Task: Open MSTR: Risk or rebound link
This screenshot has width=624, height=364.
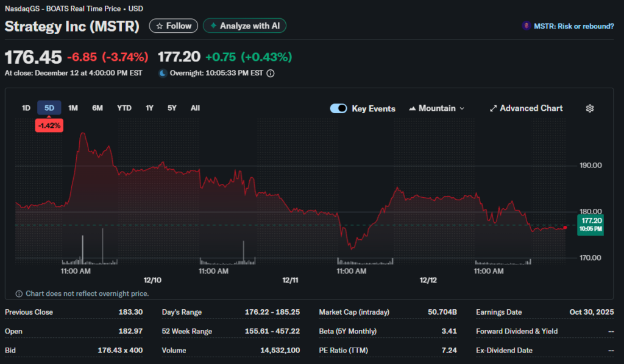Action: [x=573, y=26]
